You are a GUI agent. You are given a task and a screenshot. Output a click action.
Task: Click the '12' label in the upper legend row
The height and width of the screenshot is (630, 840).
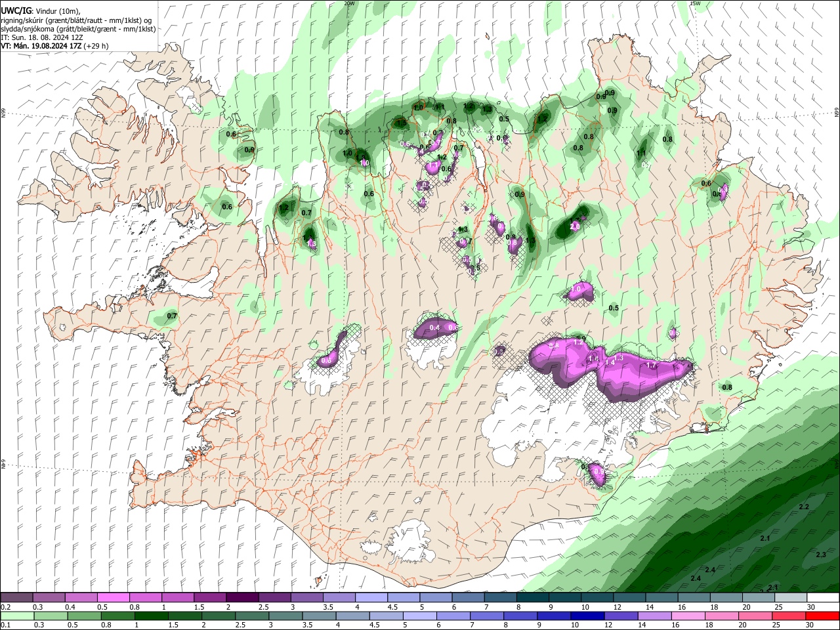tap(617, 607)
